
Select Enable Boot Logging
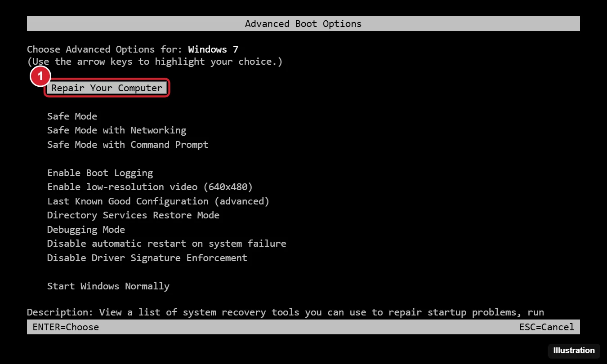(x=100, y=173)
